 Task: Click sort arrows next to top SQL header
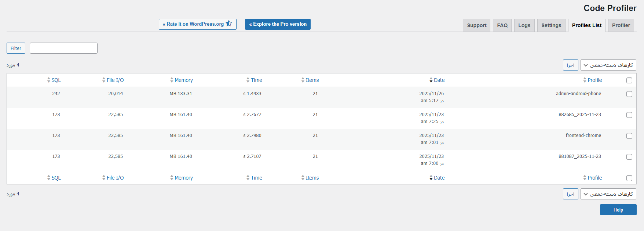point(49,80)
